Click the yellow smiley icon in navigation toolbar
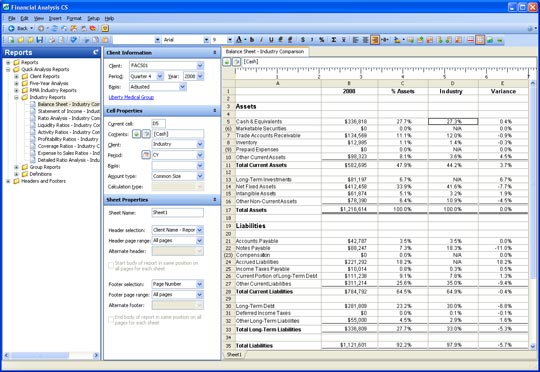Screen dimensions: 540x372 (105, 28)
